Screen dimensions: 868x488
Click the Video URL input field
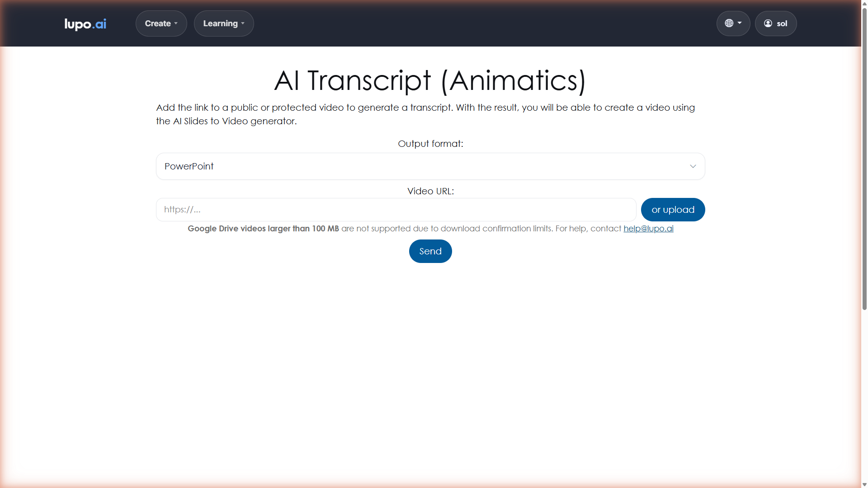(x=396, y=210)
